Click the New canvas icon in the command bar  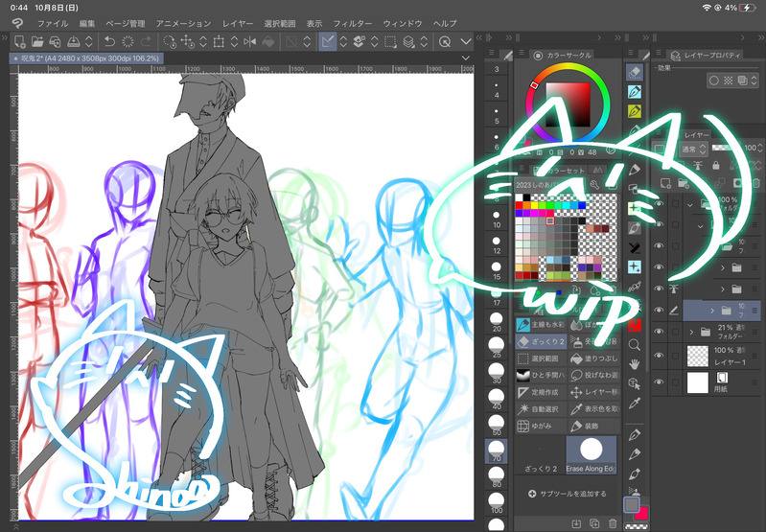click(20, 41)
